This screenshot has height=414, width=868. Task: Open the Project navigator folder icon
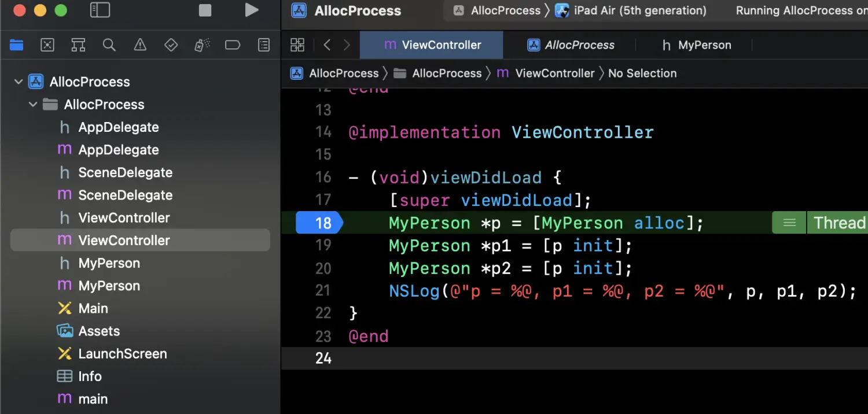click(x=17, y=45)
